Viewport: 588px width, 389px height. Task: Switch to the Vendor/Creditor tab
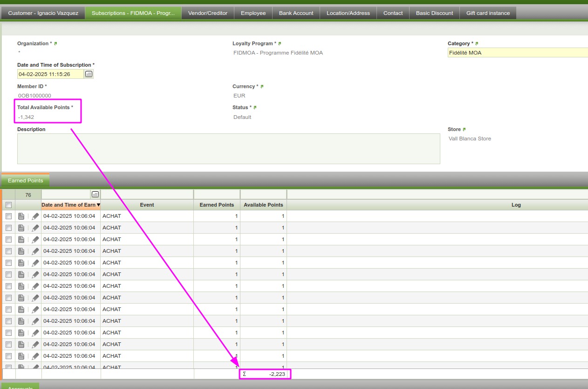[207, 13]
